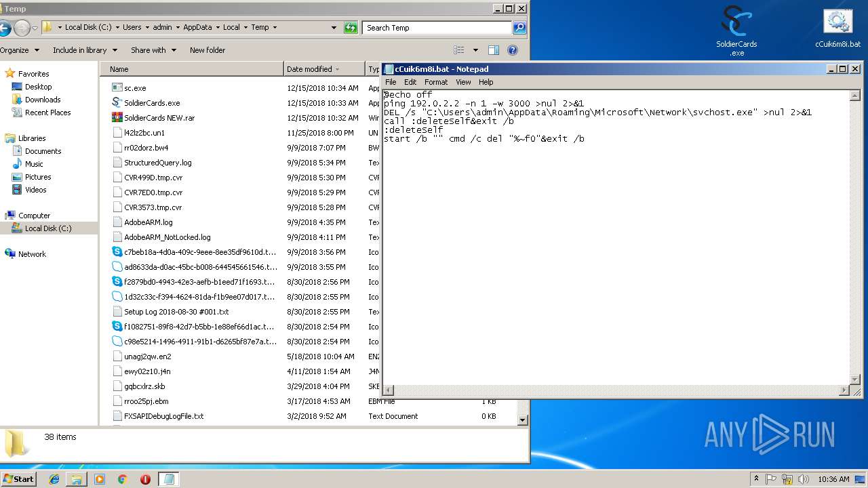Click the New folder button
This screenshot has height=488, width=868.
(x=208, y=50)
